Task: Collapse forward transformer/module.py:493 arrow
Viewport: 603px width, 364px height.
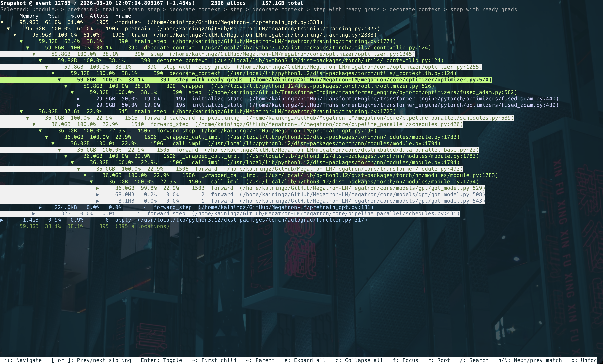Action: point(78,169)
